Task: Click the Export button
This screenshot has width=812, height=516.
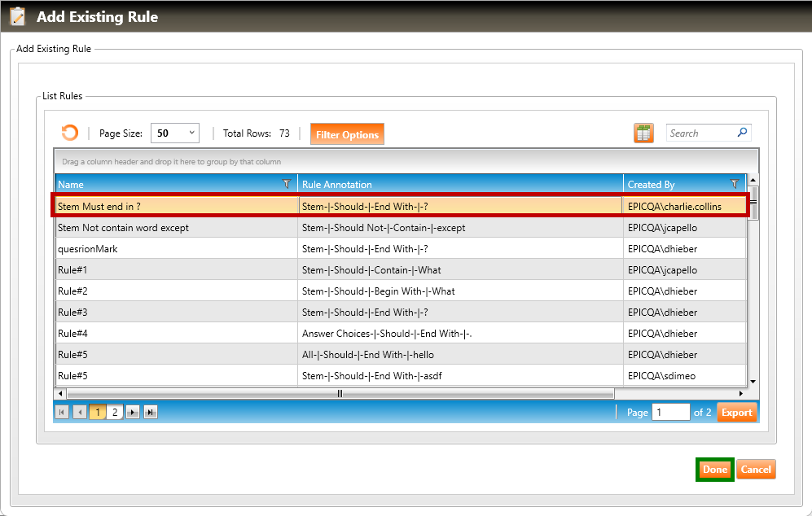Action: pyautogui.click(x=736, y=413)
